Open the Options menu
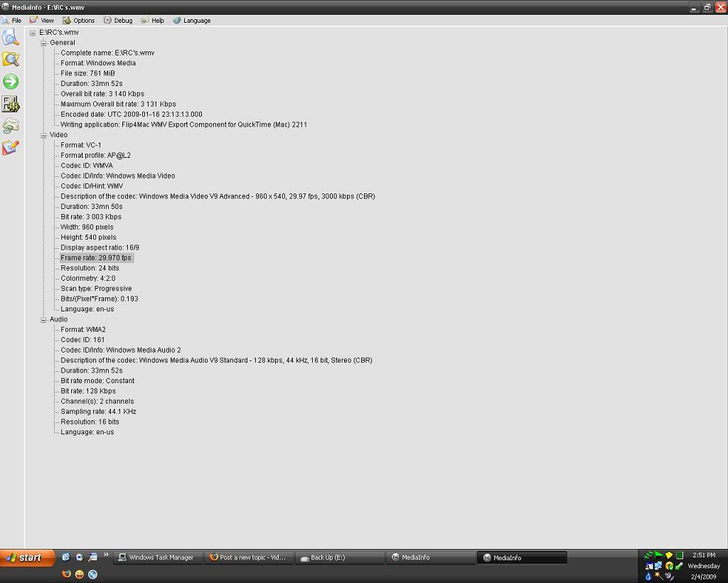728x583 pixels. pyautogui.click(x=78, y=21)
